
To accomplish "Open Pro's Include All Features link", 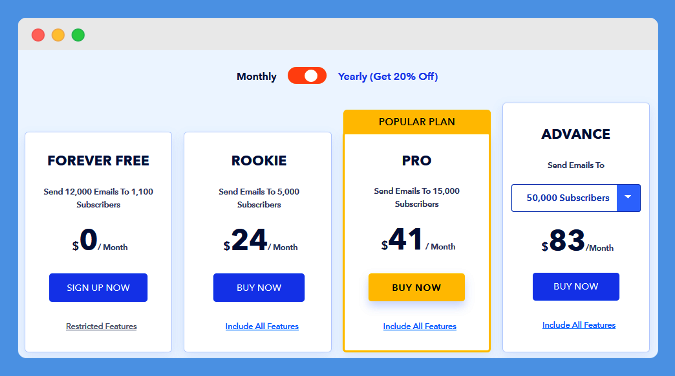I will (x=420, y=326).
